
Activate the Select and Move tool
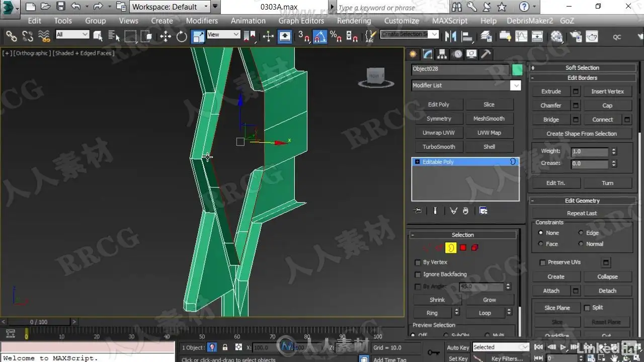coord(166,36)
